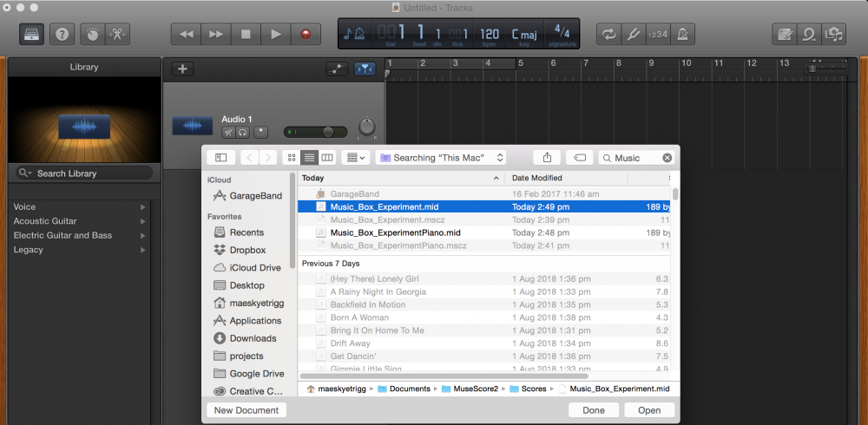
Task: Click Documents in the path bar
Action: pos(404,389)
